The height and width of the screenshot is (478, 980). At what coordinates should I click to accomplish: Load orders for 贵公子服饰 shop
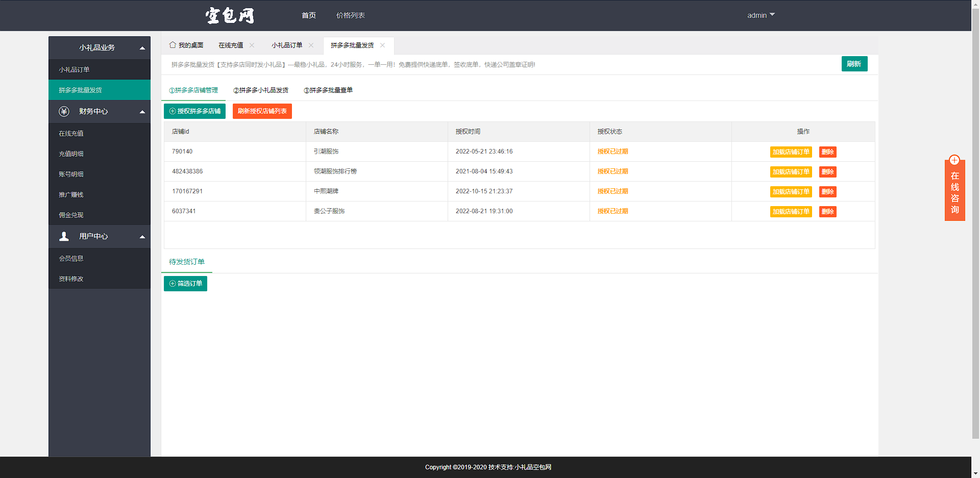(791, 212)
